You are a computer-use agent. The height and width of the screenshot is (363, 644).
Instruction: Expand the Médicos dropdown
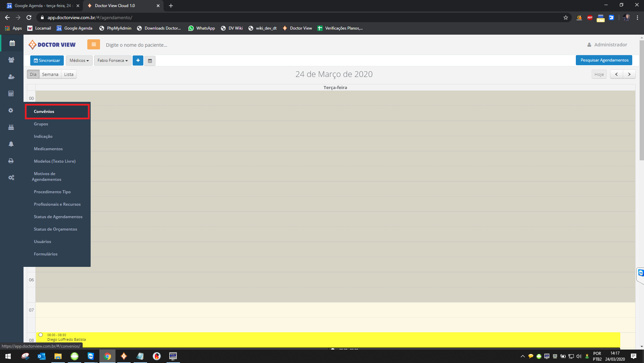tap(79, 61)
